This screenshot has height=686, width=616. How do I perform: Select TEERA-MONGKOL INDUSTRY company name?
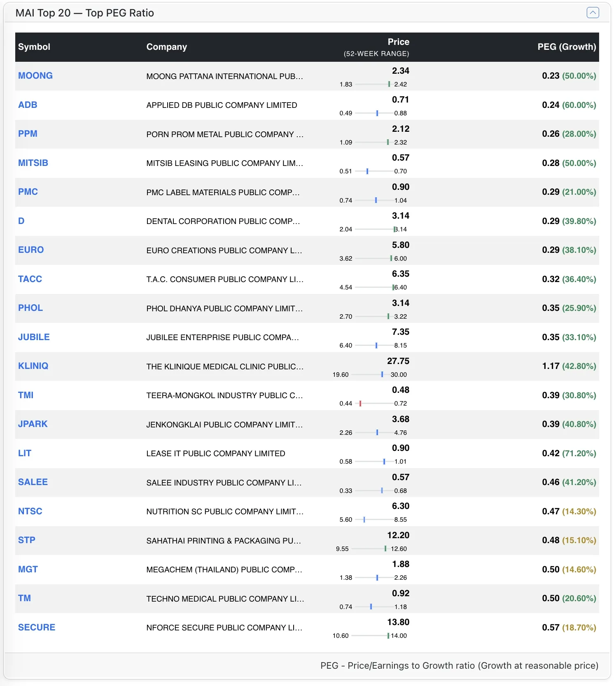click(225, 396)
